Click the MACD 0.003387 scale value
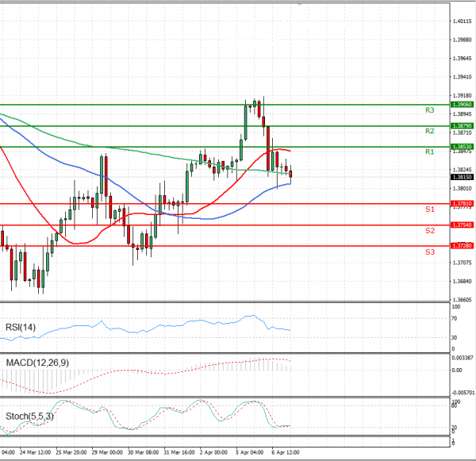This screenshot has height=461, width=476. [x=463, y=358]
